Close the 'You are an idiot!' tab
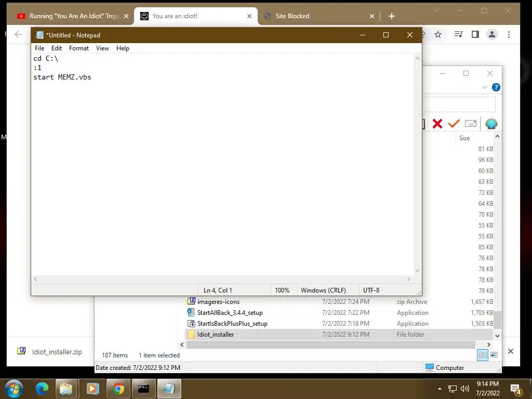The height and width of the screenshot is (399, 532). (249, 16)
